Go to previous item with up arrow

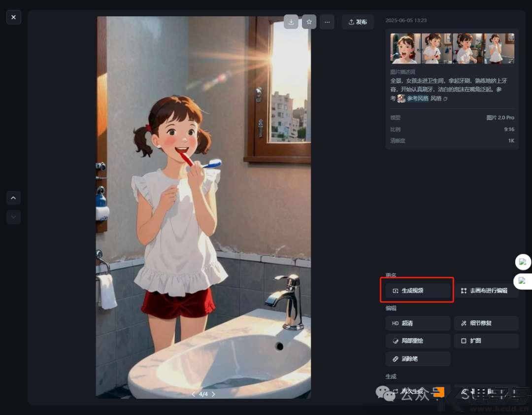click(x=13, y=198)
